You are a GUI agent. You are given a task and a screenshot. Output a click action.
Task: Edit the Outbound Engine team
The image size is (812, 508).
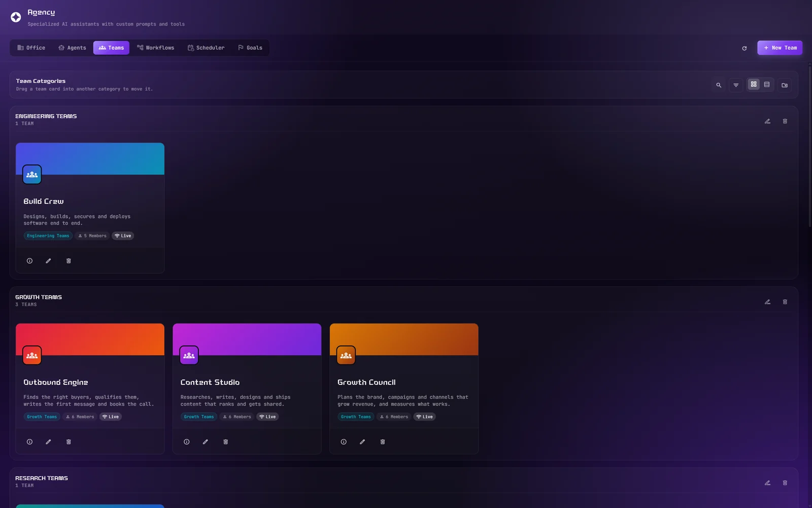[x=48, y=441]
